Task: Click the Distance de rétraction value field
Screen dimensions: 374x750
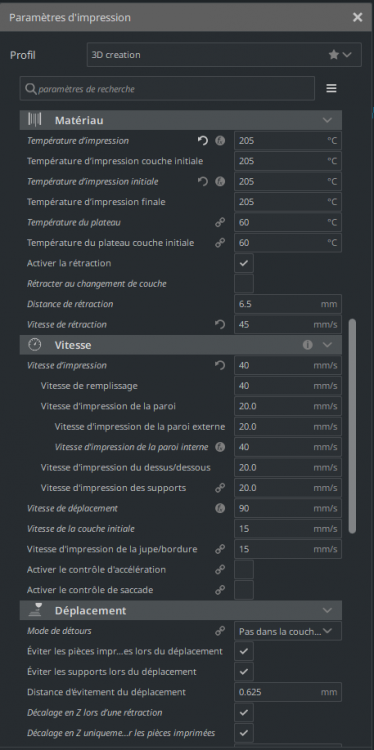Action: [x=288, y=304]
